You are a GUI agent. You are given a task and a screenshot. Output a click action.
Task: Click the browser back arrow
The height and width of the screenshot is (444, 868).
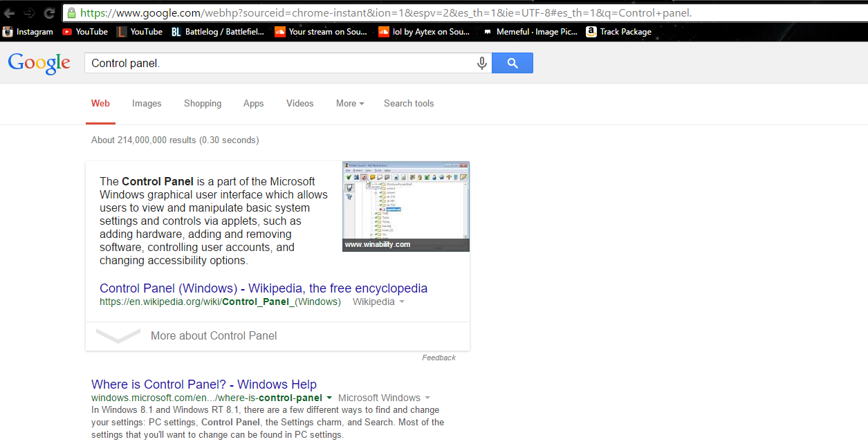pyautogui.click(x=10, y=12)
